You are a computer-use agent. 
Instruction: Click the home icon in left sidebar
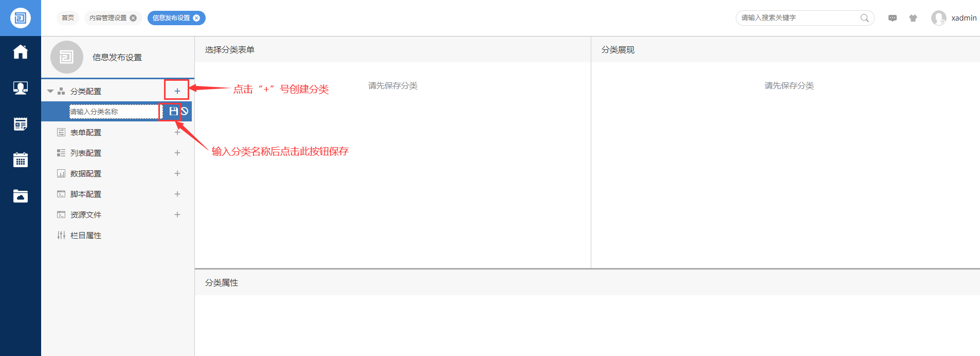[x=21, y=52]
